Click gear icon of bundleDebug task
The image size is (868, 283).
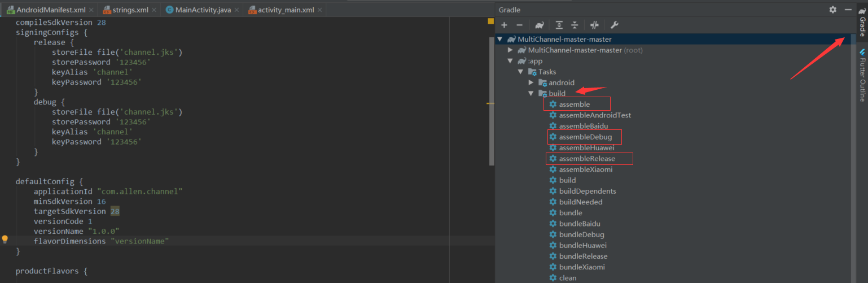(x=553, y=234)
